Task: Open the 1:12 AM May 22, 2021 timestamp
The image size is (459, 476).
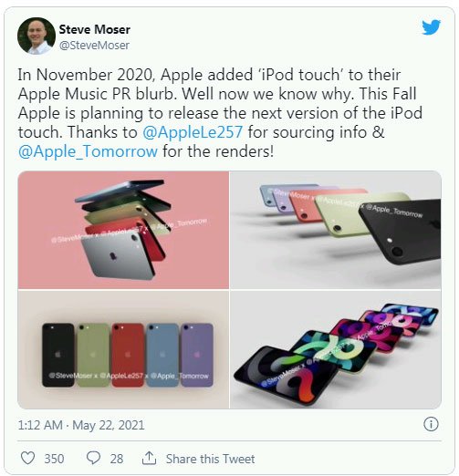Action: coord(81,425)
